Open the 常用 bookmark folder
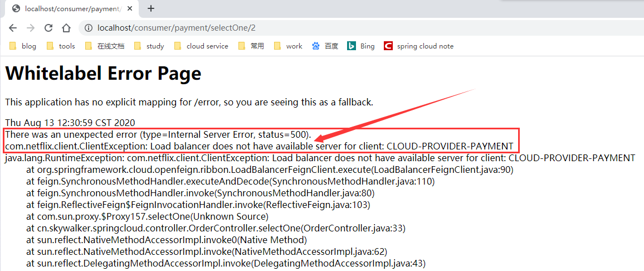 [251, 46]
